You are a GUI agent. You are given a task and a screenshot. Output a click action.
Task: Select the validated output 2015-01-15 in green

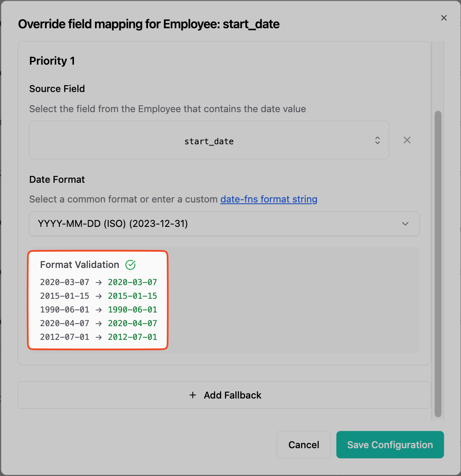[x=133, y=296]
